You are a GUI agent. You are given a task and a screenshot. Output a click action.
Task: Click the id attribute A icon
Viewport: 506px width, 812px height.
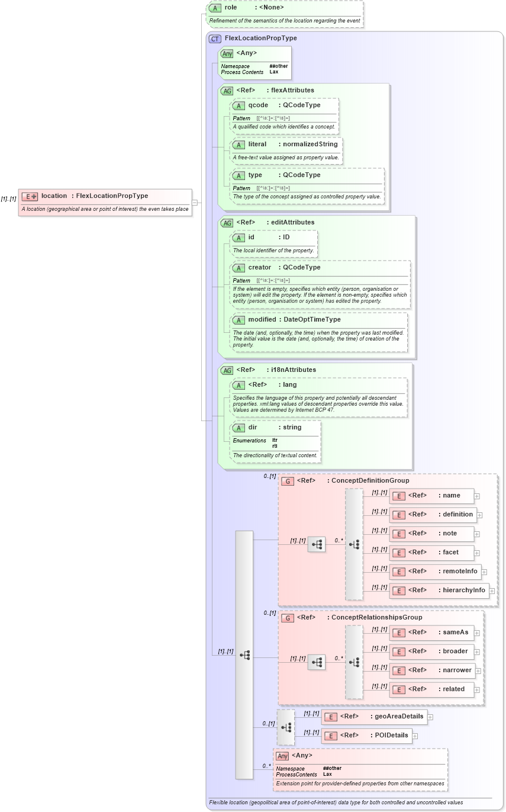(x=239, y=237)
